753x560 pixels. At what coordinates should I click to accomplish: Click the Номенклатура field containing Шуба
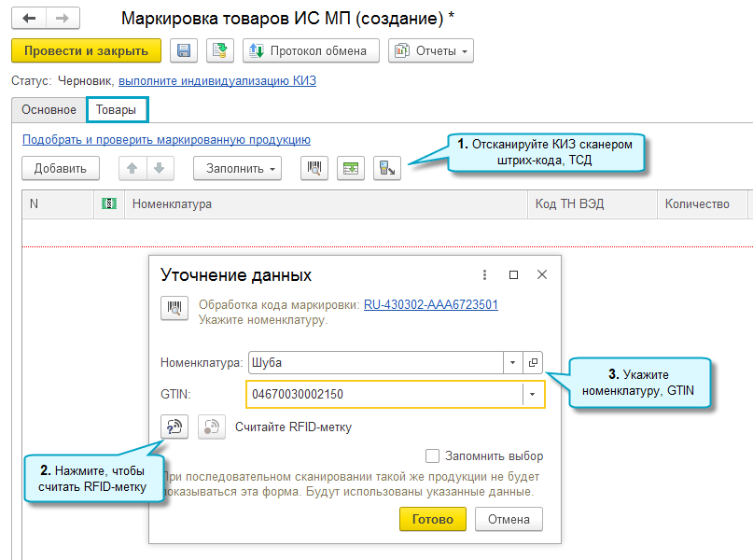(x=376, y=363)
